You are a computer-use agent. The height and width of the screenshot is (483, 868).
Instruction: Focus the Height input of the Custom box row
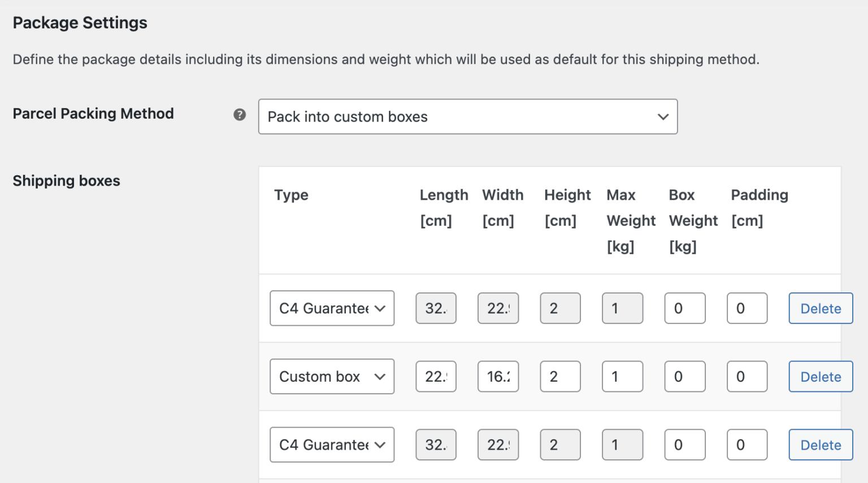pos(560,376)
